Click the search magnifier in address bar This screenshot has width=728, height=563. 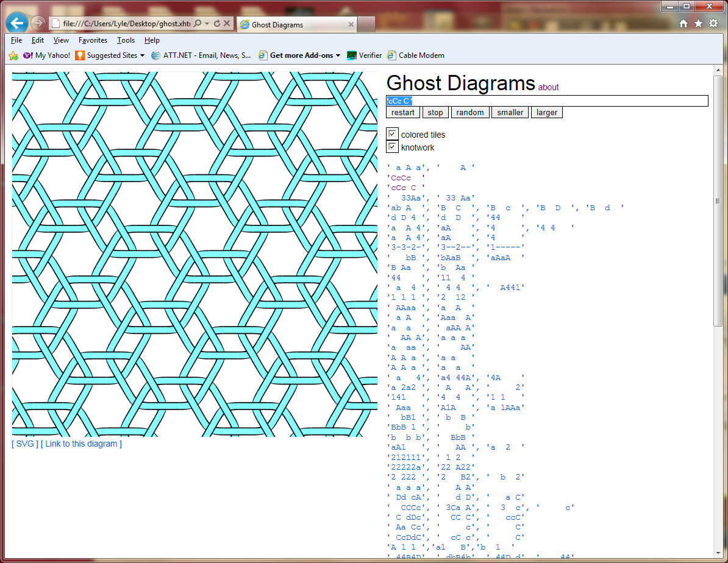(198, 23)
